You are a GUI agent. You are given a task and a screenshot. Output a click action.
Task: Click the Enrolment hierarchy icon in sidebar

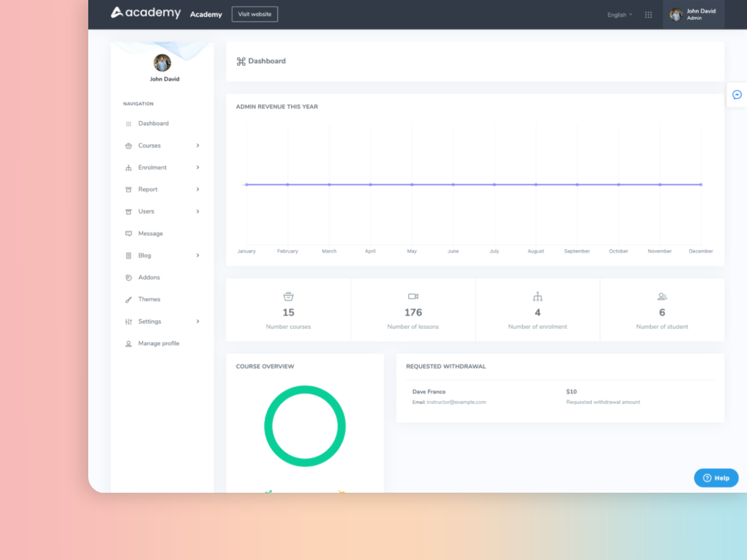(x=128, y=168)
